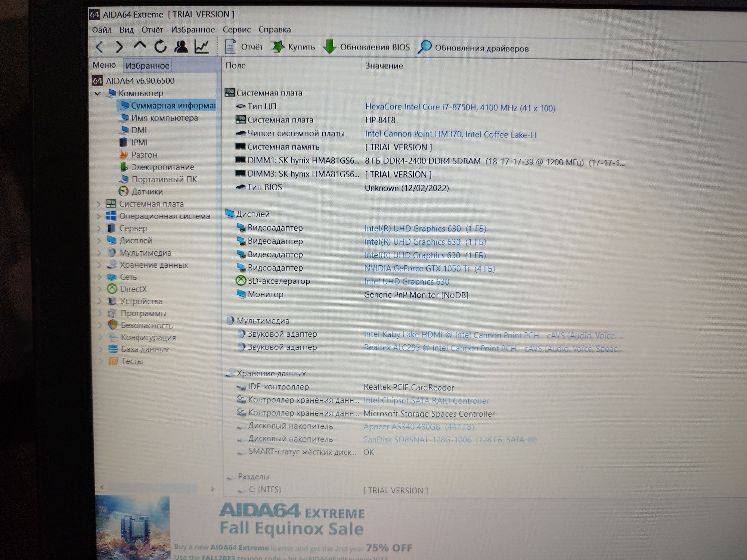Select the База данных tree item
Screen dimensions: 747x560
139,349
